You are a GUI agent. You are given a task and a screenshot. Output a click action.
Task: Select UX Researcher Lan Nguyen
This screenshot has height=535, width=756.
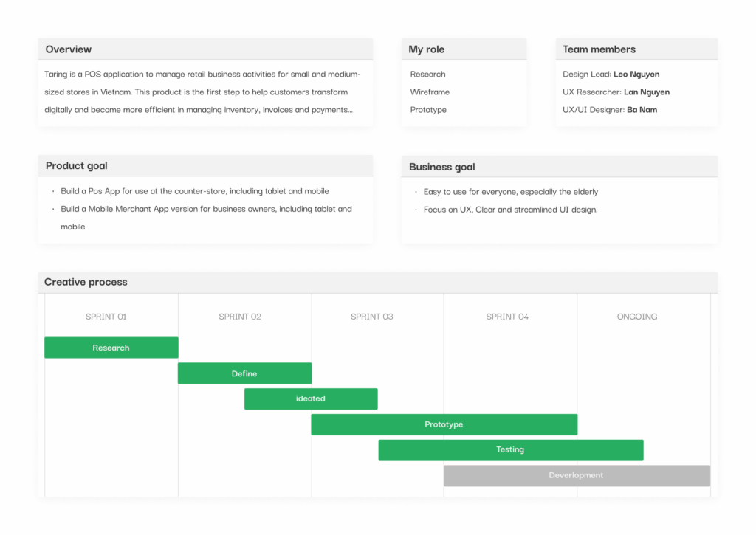pyautogui.click(x=646, y=92)
